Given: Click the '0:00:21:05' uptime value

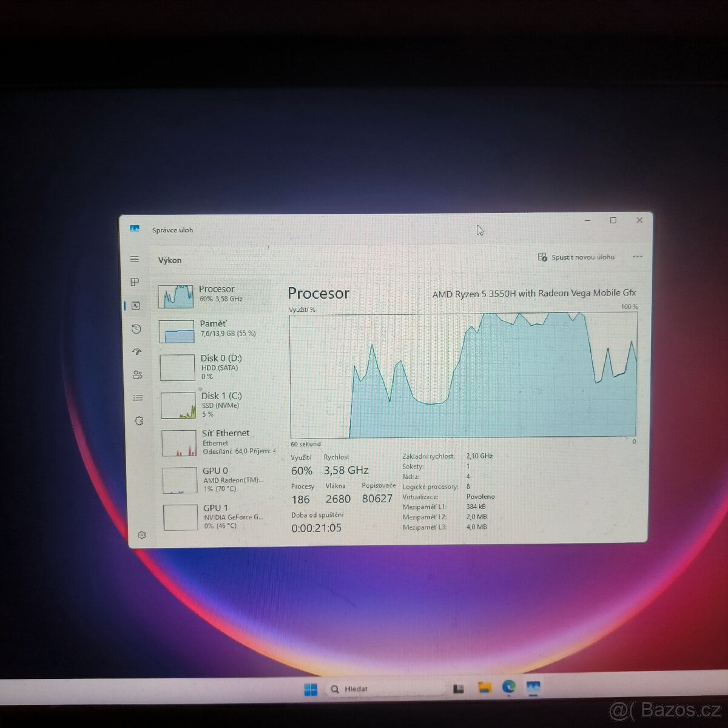Looking at the screenshot, I should 316,528.
